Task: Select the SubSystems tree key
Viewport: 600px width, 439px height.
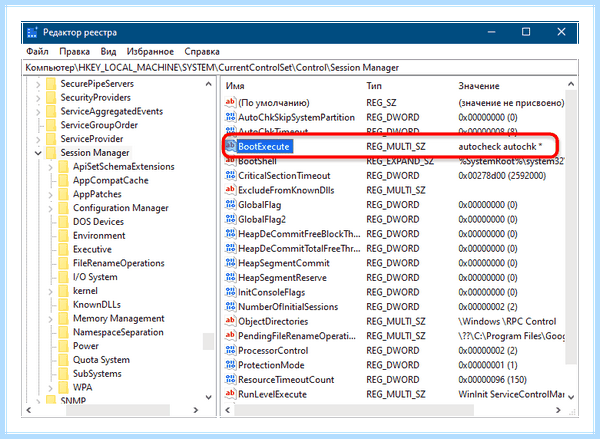Action: 97,374
